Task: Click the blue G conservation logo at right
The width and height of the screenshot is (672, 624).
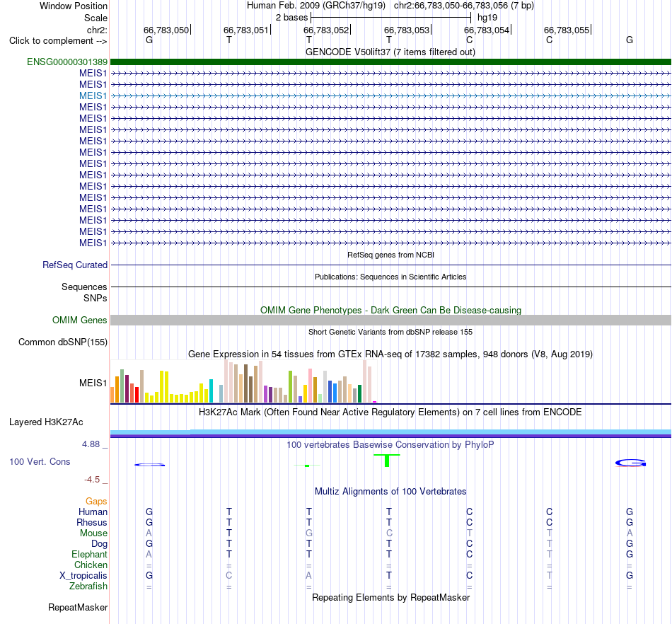Action: (x=630, y=463)
